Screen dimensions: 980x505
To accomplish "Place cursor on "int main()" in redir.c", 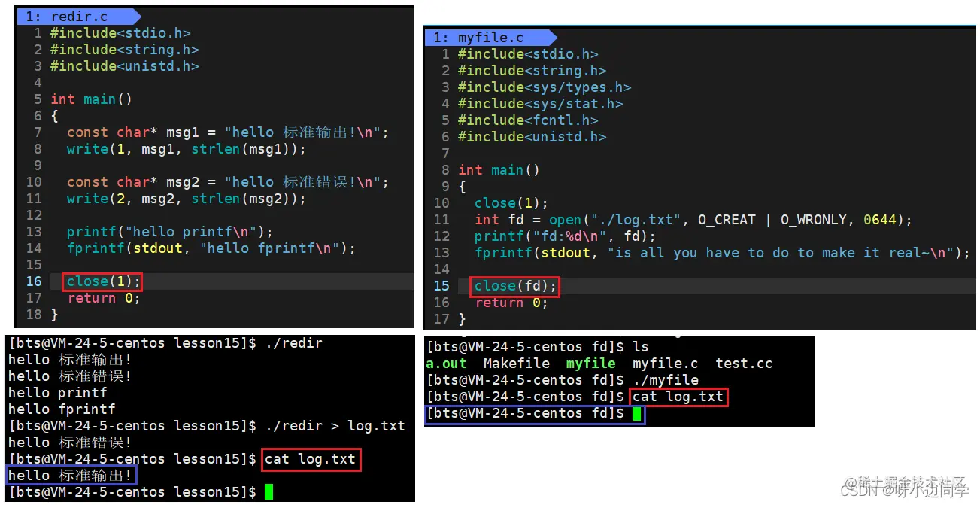I will (x=92, y=99).
